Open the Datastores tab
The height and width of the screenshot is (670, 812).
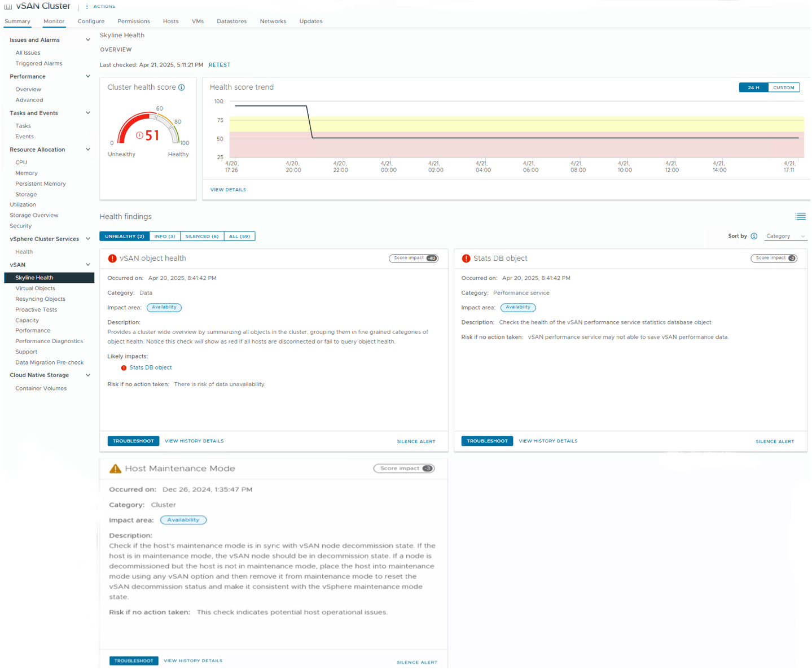coord(231,21)
